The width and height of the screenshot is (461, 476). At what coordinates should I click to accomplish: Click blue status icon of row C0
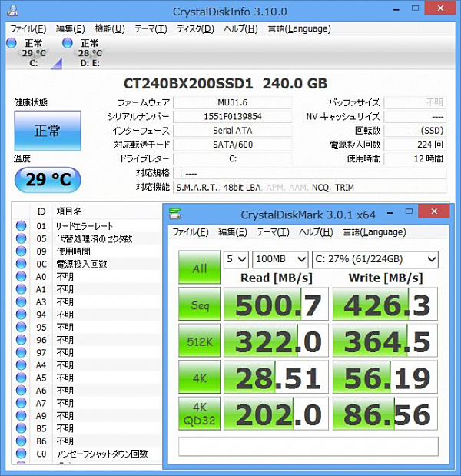(21, 454)
